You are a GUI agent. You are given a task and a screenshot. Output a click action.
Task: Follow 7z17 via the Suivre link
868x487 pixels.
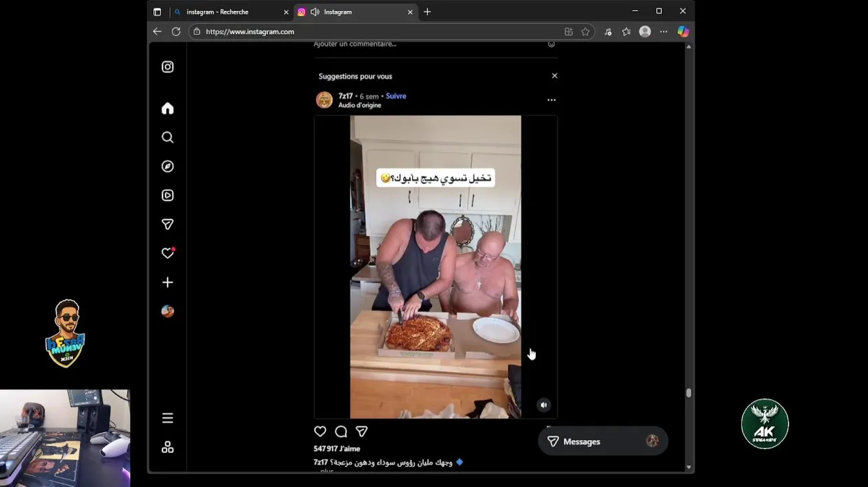(x=396, y=96)
